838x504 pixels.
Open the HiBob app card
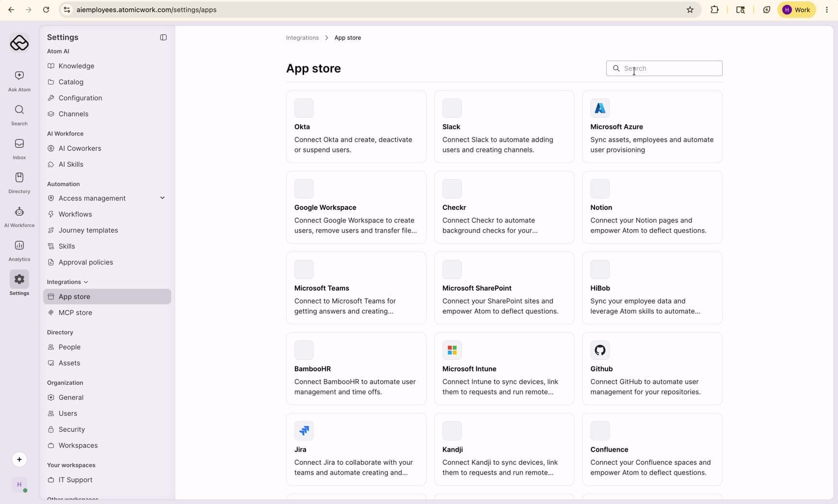point(652,288)
